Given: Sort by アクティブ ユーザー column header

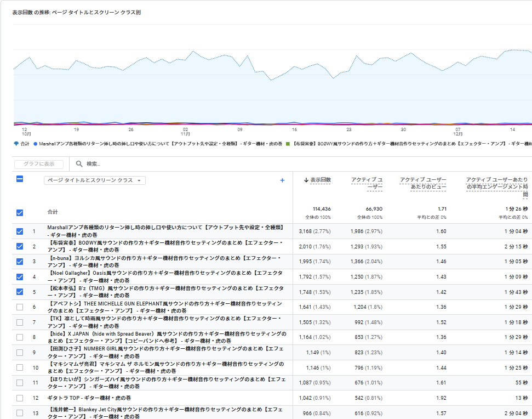Looking at the screenshot, I should pyautogui.click(x=367, y=183).
